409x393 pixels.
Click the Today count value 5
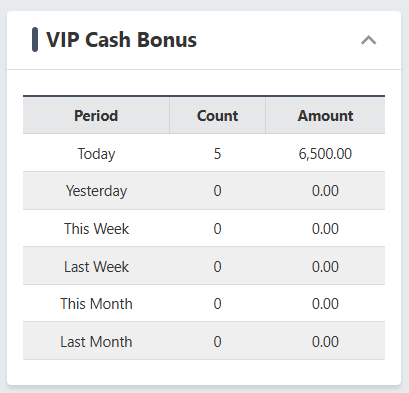(217, 154)
